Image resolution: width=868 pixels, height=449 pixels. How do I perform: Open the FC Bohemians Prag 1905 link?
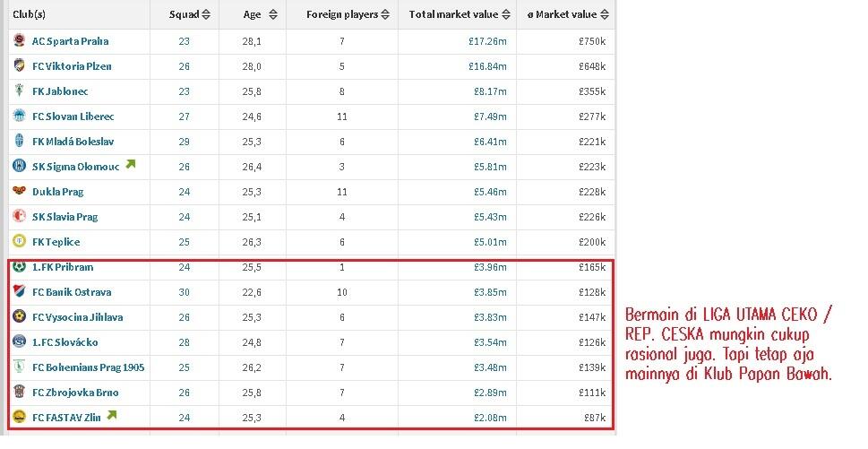88,367
